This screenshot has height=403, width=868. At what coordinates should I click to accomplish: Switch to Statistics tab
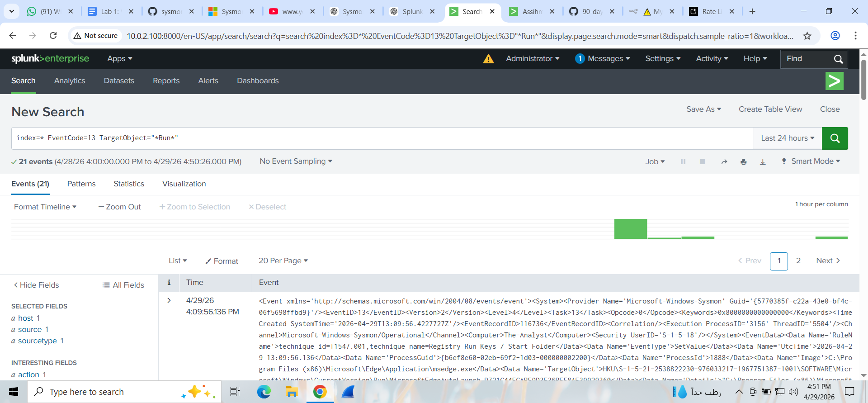[129, 184]
